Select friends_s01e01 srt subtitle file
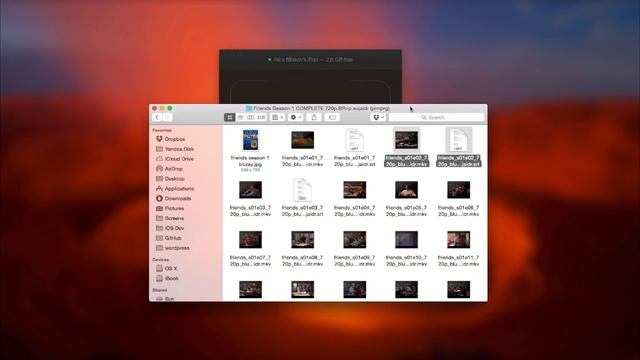The image size is (640, 360). (354, 140)
